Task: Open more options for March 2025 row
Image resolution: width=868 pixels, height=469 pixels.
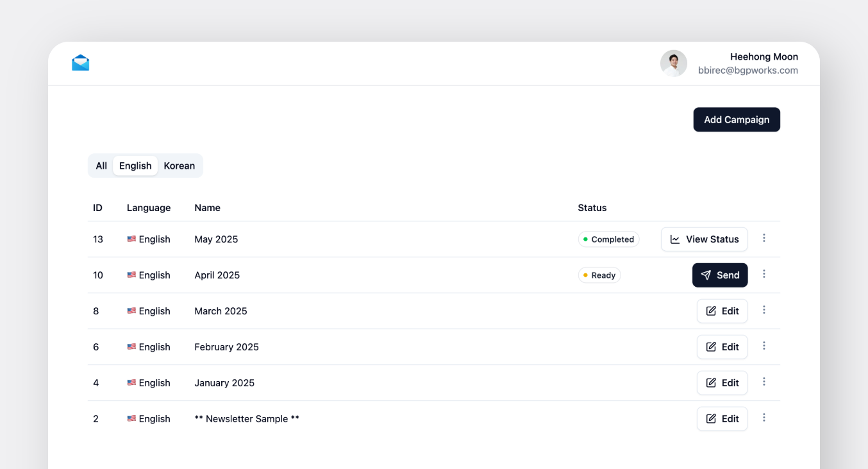Action: tap(764, 310)
